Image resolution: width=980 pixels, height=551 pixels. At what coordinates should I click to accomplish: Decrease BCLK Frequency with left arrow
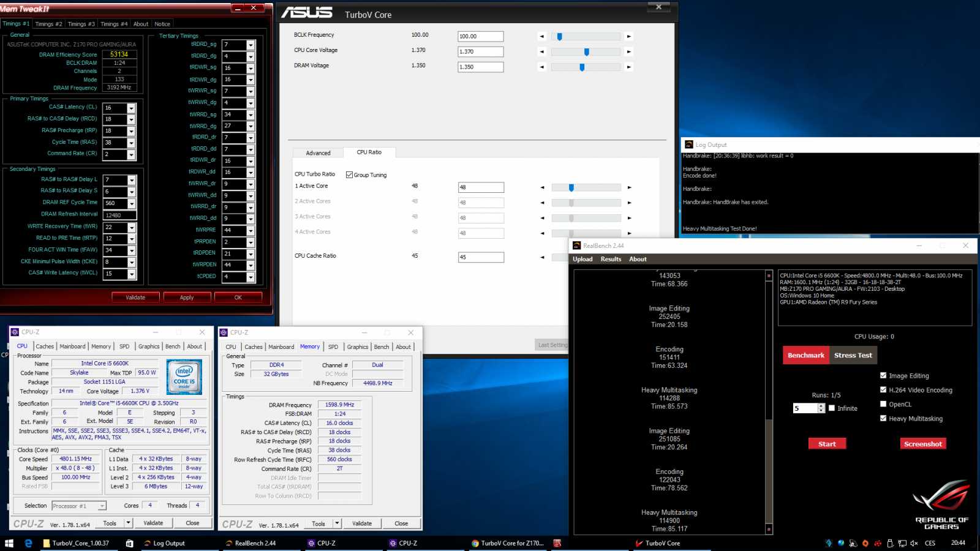[x=541, y=37]
